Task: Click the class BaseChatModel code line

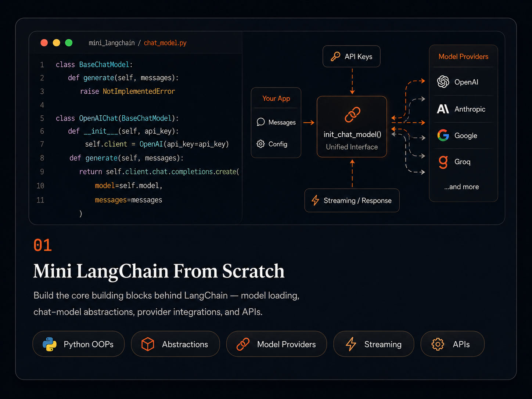Action: click(x=94, y=65)
